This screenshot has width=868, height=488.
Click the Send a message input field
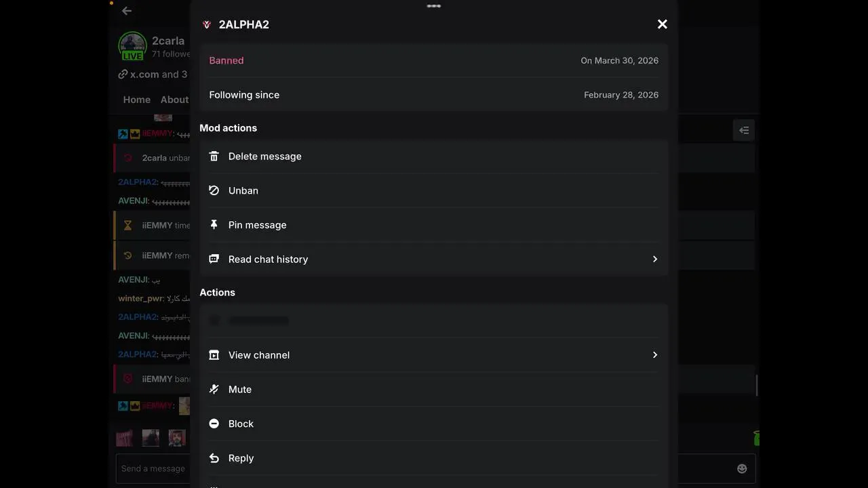[153, 468]
